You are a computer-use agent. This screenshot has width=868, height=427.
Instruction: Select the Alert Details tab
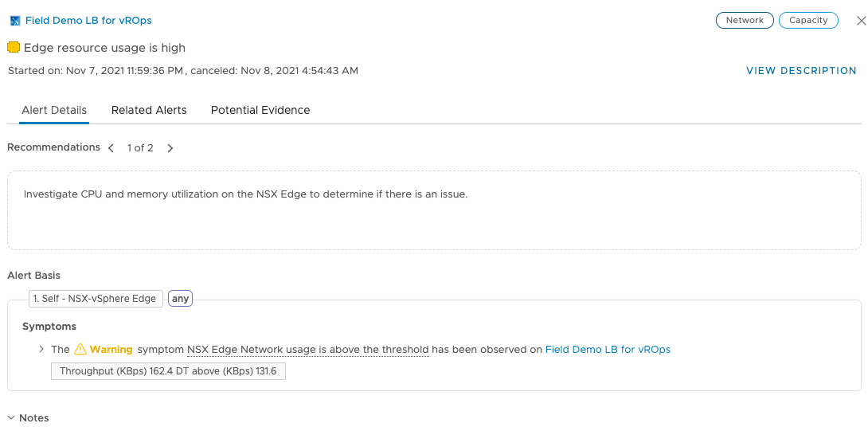[x=54, y=111]
